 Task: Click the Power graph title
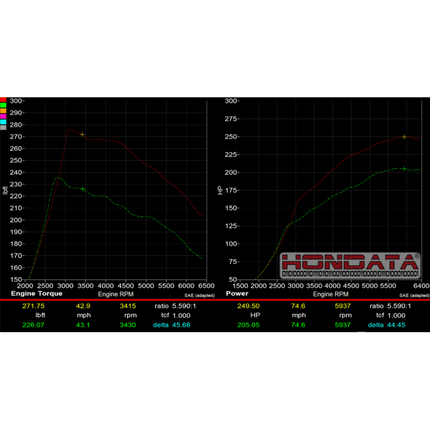[237, 294]
